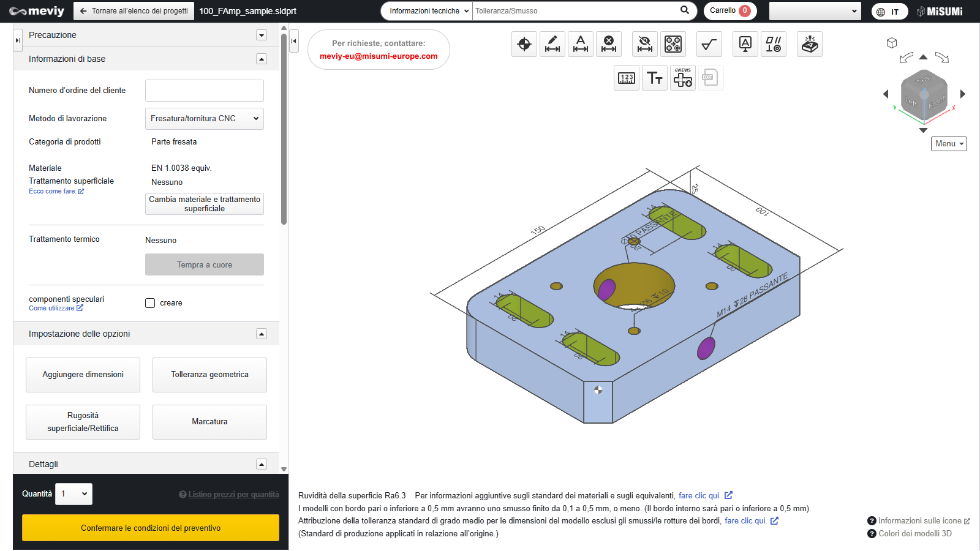Open the Quantità dropdown
Viewport: 980px width, 551px height.
click(74, 494)
